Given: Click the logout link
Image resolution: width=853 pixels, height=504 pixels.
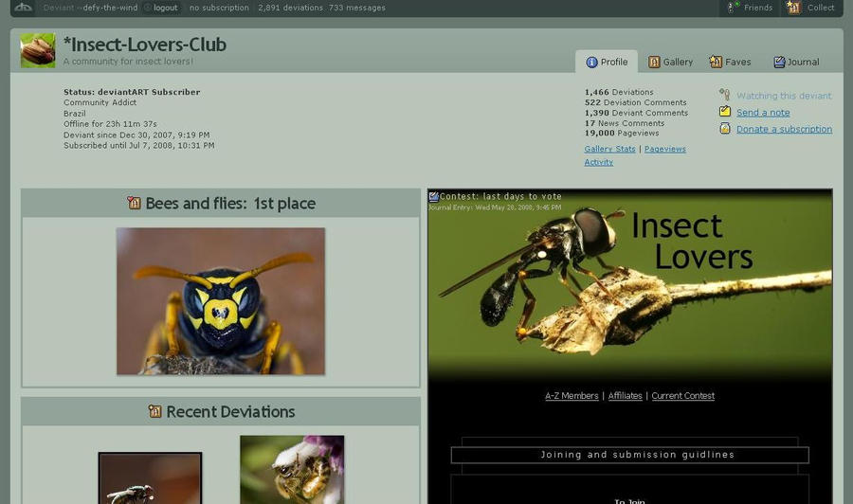Looking at the screenshot, I should click(x=165, y=8).
